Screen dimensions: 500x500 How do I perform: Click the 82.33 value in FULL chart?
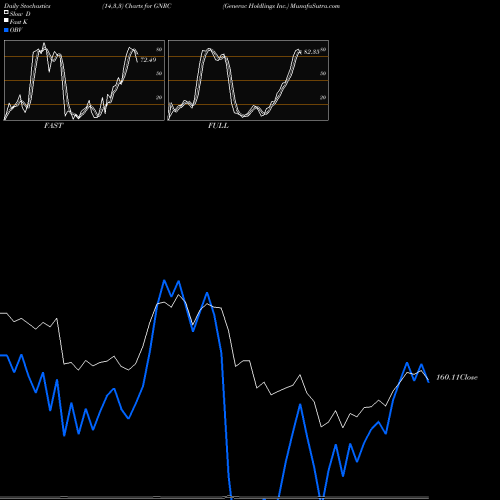tap(312, 52)
